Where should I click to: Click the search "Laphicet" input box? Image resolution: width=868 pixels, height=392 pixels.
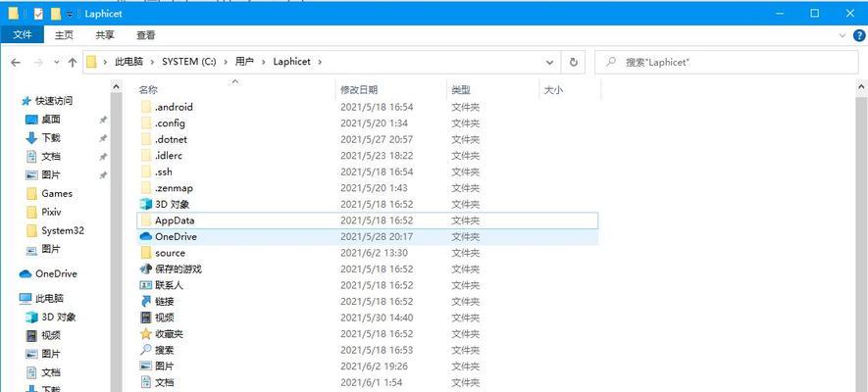tap(727, 63)
